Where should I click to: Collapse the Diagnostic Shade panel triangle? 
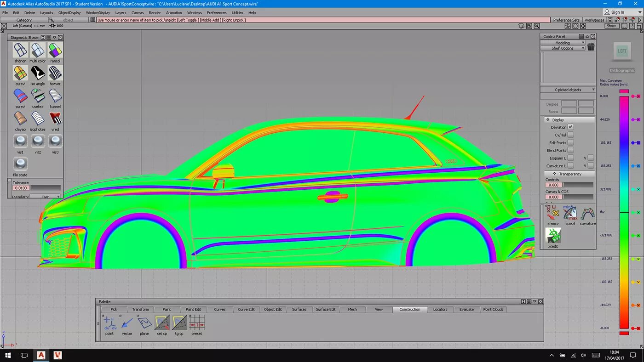point(54,37)
